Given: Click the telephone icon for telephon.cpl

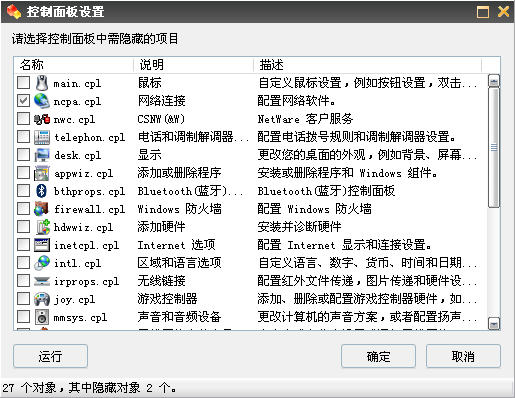Looking at the screenshot, I should click(x=42, y=137).
